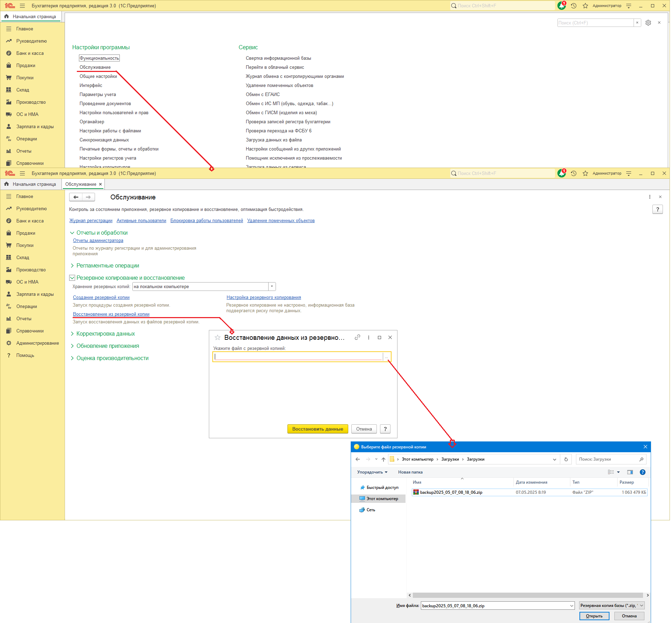Sort files by Дата изменения column

coord(531,482)
